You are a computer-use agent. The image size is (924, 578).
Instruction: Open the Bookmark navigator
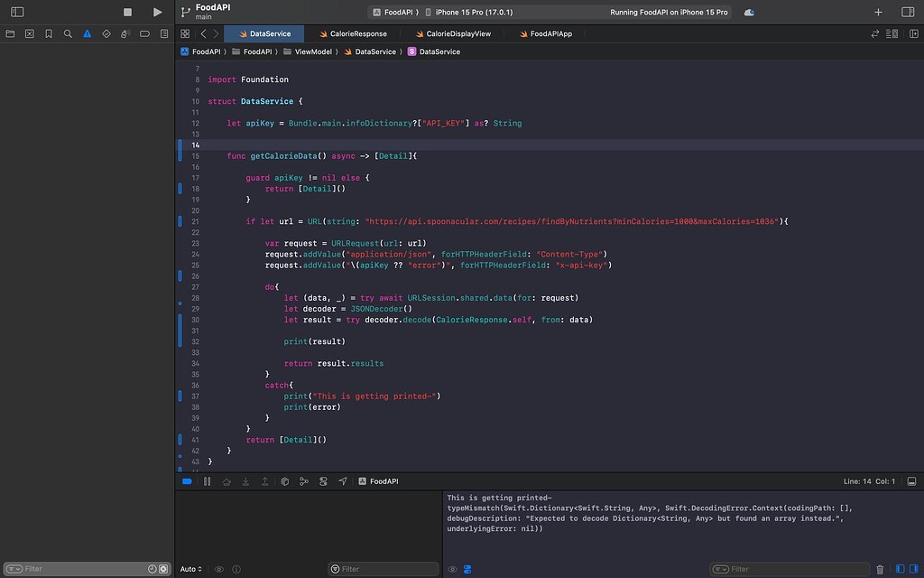pyautogui.click(x=49, y=33)
